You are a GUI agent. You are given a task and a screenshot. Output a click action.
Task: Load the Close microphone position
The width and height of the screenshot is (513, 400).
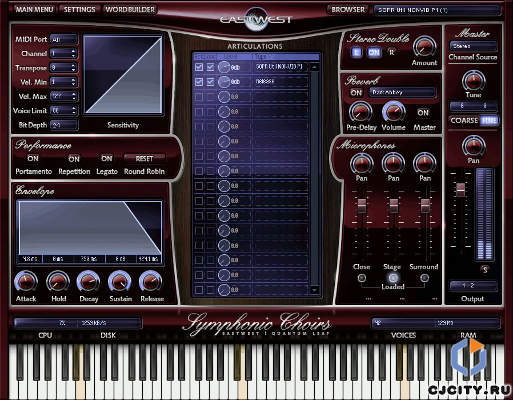tap(362, 278)
